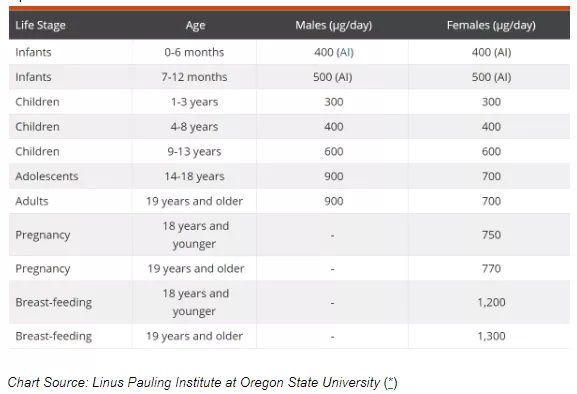The width and height of the screenshot is (577, 394).
Task: Select the 500 (AI) Females cell
Action: click(x=491, y=77)
